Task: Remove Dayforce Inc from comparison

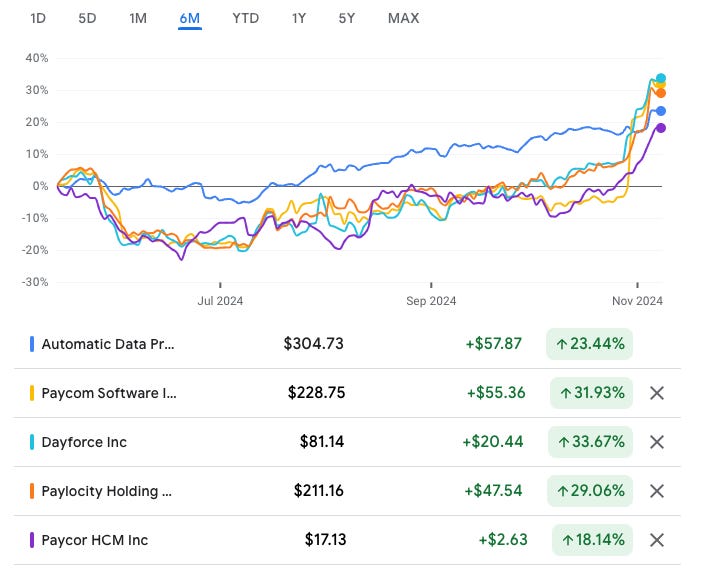Action: (657, 442)
